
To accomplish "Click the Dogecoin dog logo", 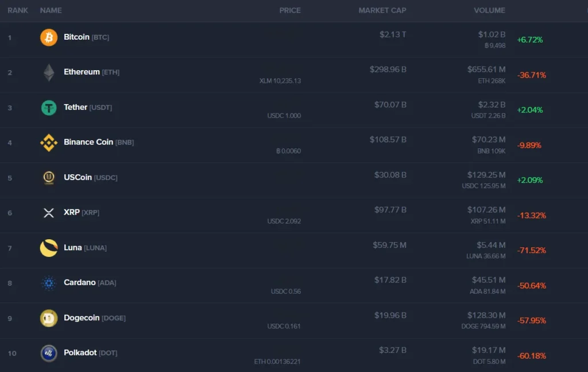I will click(x=48, y=318).
